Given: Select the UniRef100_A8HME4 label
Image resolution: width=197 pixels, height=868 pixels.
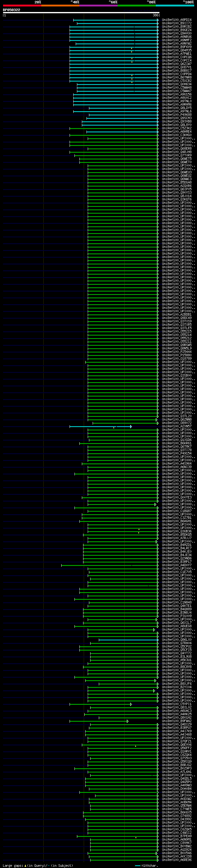Looking at the screenshot, I should point(176,131).
